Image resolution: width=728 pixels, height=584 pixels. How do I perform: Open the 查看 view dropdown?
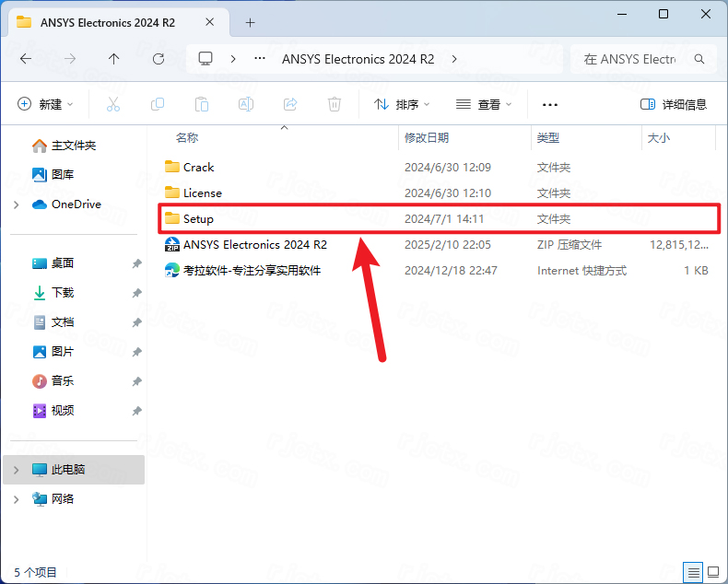coord(484,105)
